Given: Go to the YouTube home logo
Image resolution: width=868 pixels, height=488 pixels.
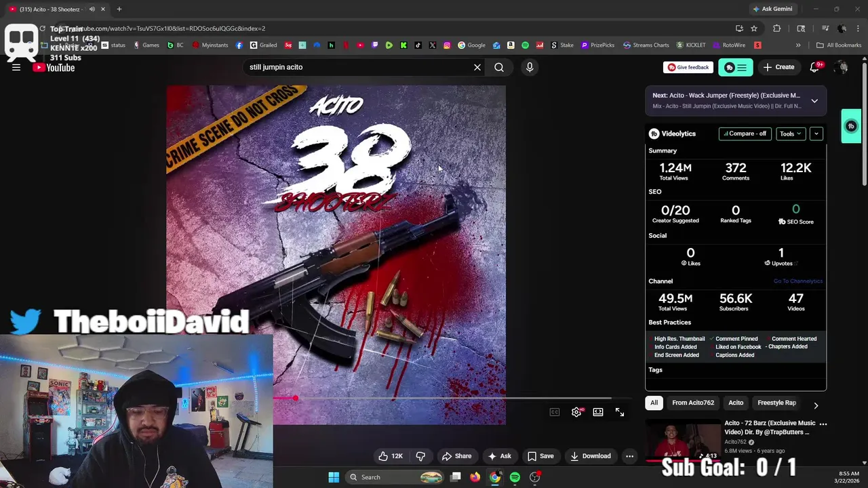Looking at the screenshot, I should [x=54, y=67].
